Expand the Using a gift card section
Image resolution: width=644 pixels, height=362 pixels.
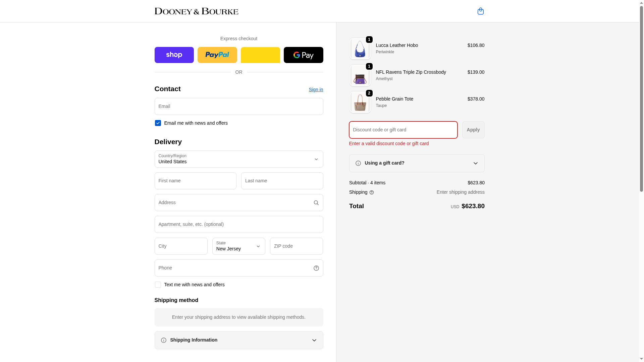pos(417,163)
